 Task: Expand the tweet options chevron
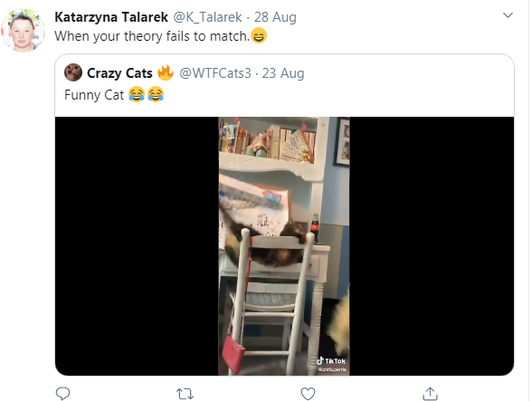[x=508, y=15]
